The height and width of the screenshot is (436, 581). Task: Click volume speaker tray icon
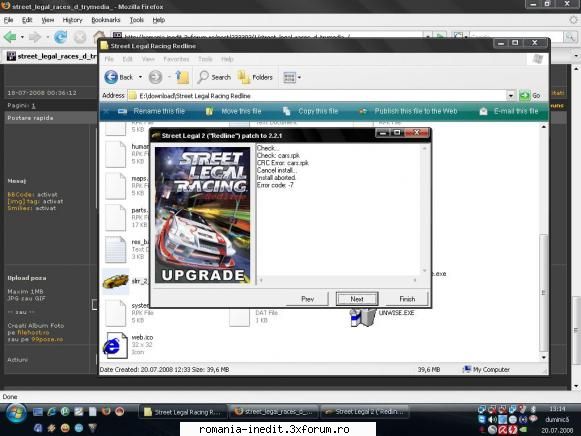[492, 419]
